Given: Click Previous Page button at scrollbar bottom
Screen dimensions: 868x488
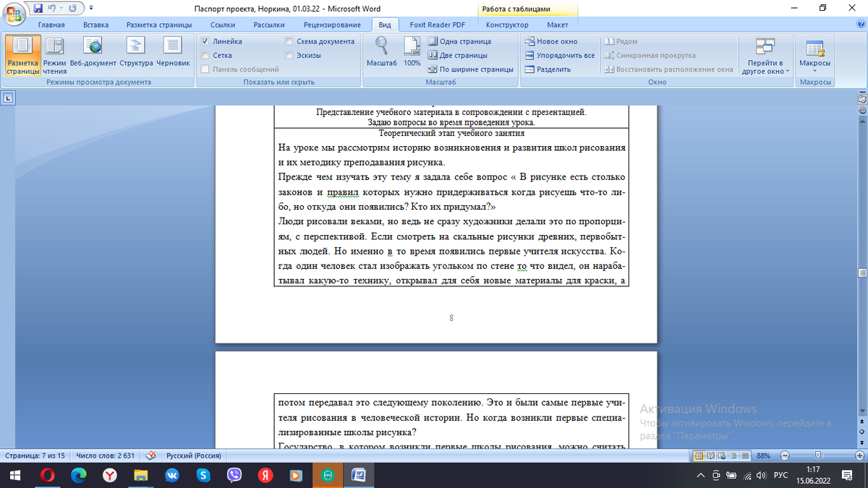Looking at the screenshot, I should click(861, 421).
